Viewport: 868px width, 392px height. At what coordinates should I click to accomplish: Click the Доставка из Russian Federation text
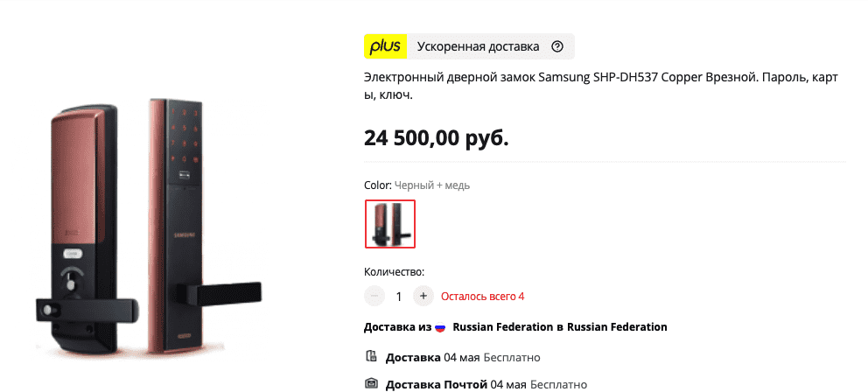[x=515, y=327]
